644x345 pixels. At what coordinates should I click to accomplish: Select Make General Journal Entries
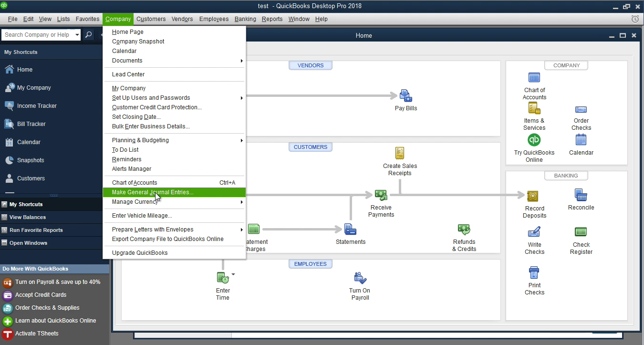click(x=174, y=192)
